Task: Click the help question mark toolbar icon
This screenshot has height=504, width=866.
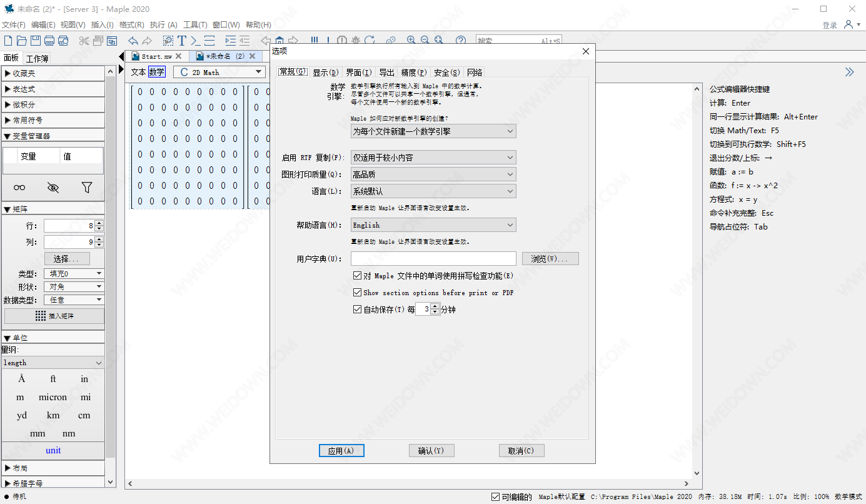Action: (461, 41)
